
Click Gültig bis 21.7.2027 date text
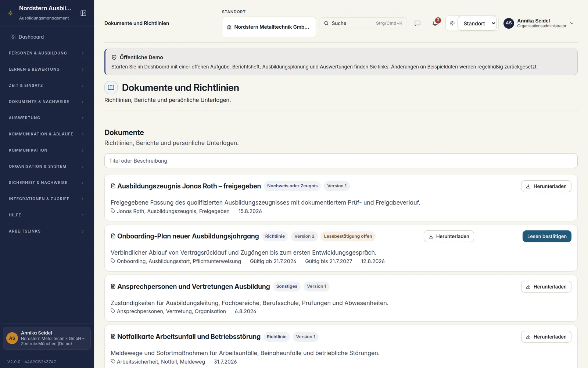point(329,261)
